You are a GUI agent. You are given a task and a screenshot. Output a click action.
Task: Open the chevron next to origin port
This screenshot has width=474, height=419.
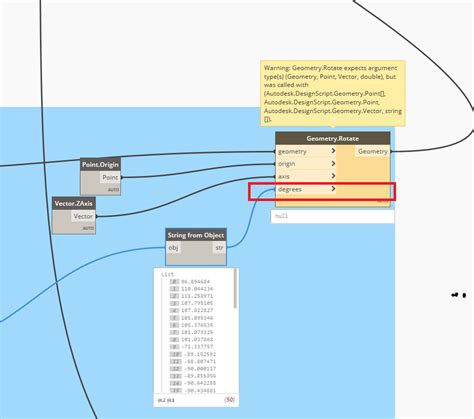click(x=333, y=164)
